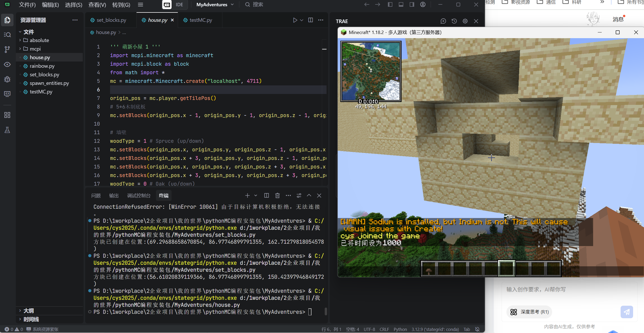Open rainbow.py in explorer
The height and width of the screenshot is (333, 644).
49,66
